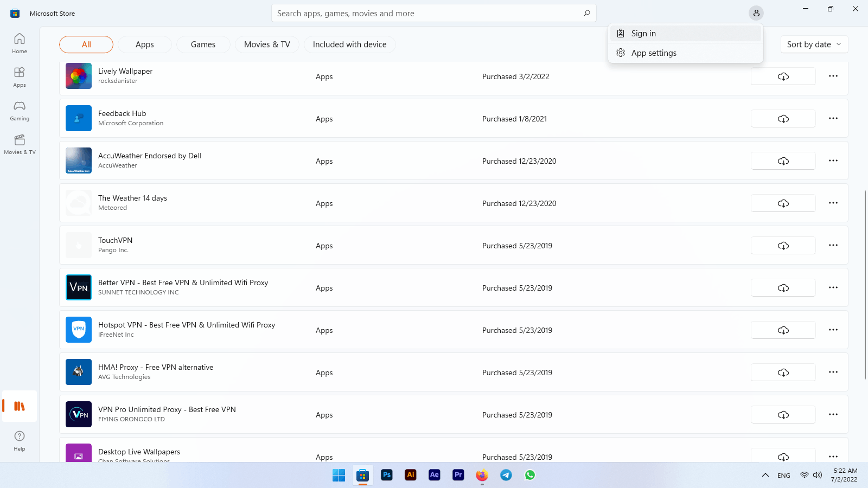
Task: Click the library list vertical scrollbar
Action: (865, 285)
